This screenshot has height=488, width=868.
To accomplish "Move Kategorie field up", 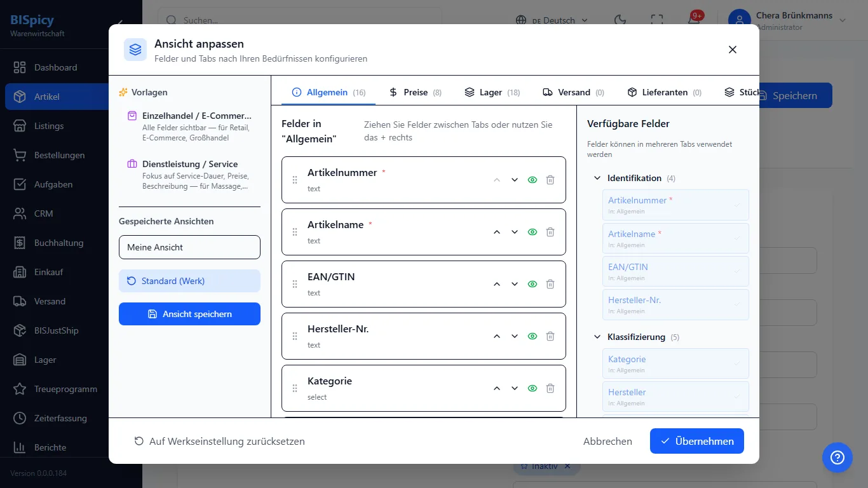I will pyautogui.click(x=497, y=388).
